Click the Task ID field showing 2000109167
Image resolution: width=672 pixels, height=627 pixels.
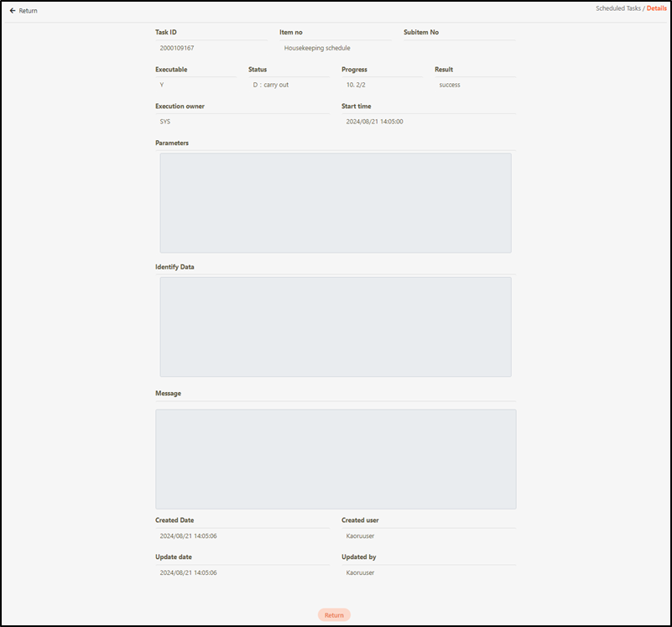[211, 49]
